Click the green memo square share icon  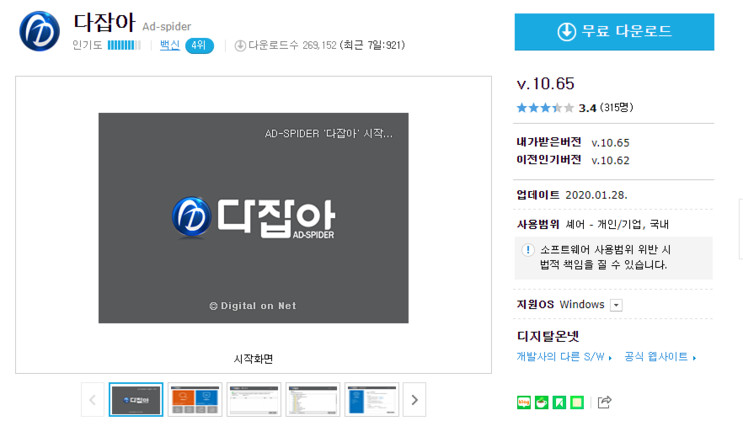click(577, 402)
